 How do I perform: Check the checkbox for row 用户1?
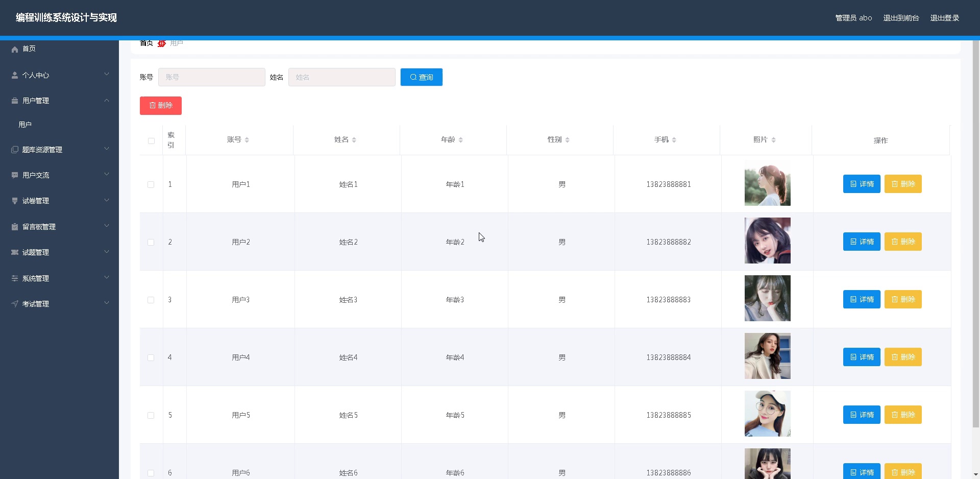[151, 184]
